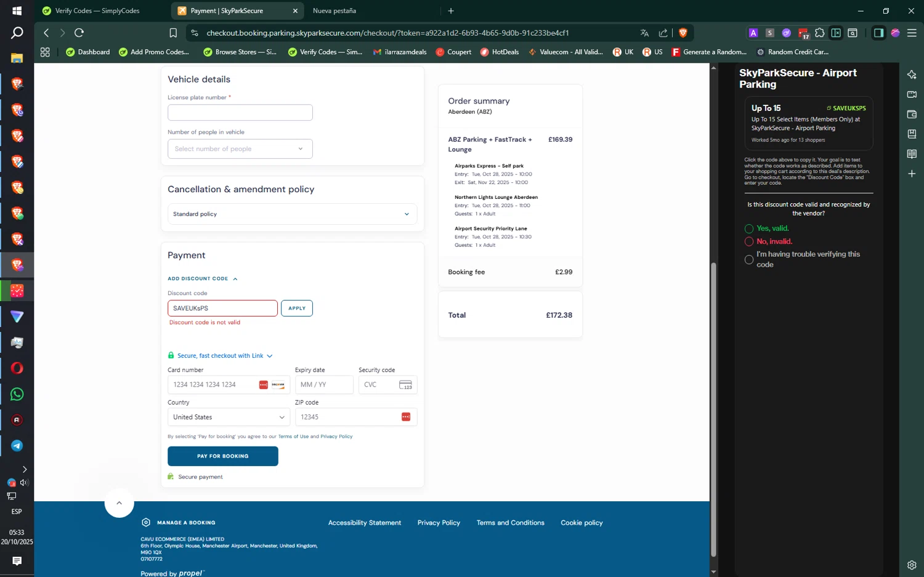
Task: Open File Explorer from the taskbar
Action: coord(17,58)
